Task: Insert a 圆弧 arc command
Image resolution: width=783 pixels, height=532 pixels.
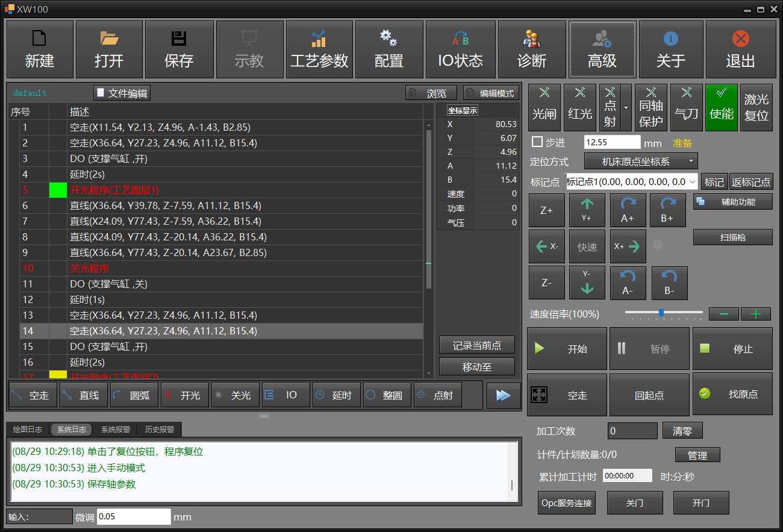Action: [x=135, y=395]
